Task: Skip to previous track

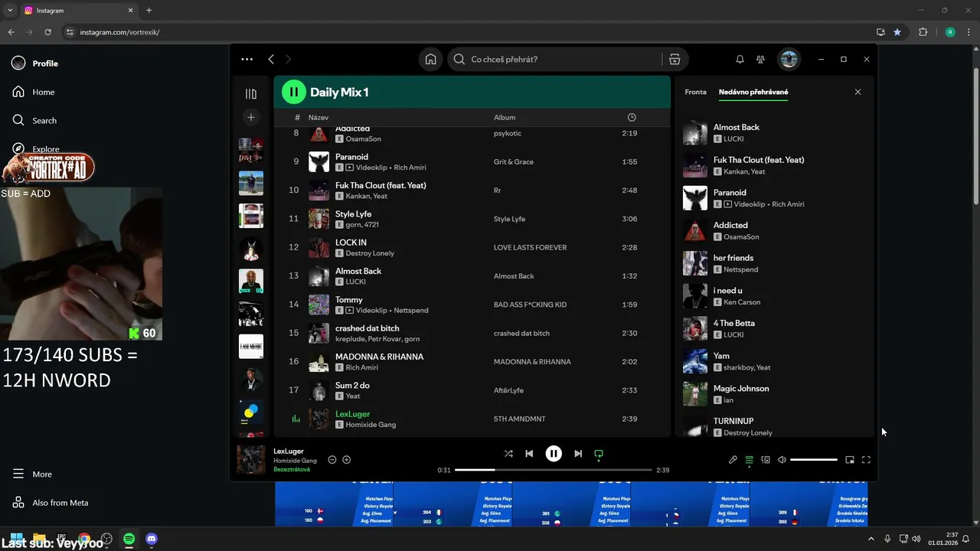Action: pos(529,454)
